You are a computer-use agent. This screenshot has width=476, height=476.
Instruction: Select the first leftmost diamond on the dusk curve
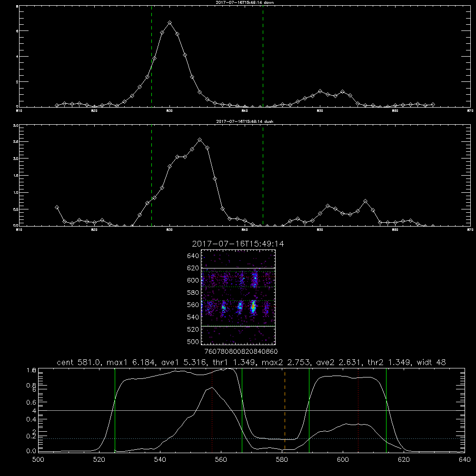coord(57,208)
